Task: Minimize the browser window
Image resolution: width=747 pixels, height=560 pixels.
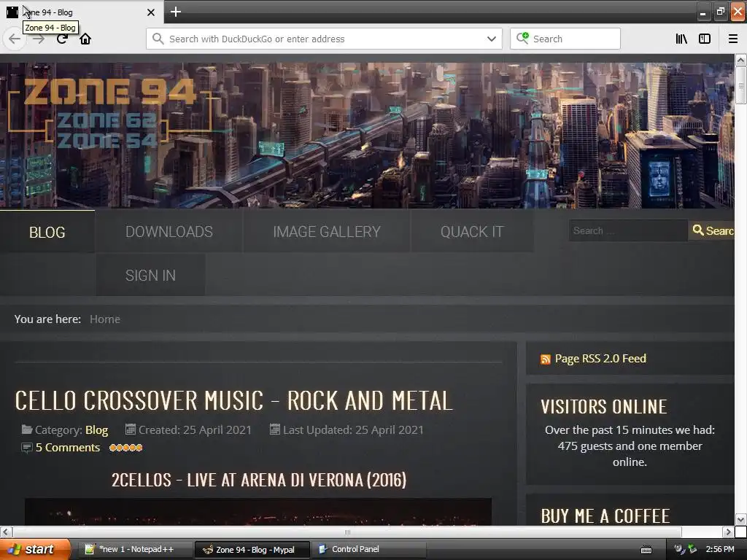Action: [703, 12]
